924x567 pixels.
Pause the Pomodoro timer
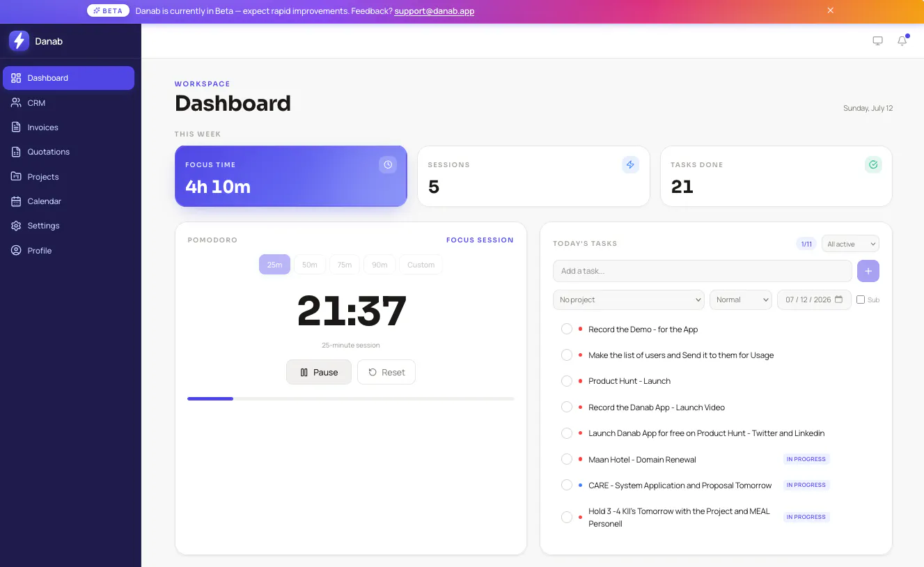point(319,372)
